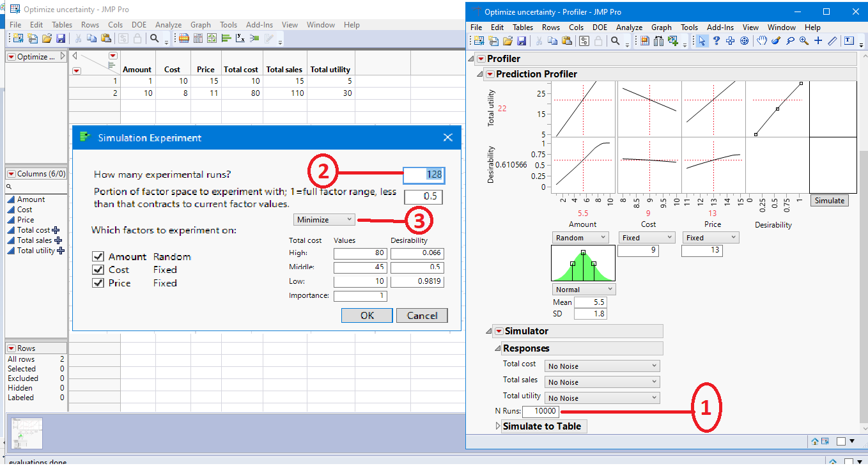Uncheck the Amount factor checkbox
This screenshot has height=466, width=868.
[98, 256]
